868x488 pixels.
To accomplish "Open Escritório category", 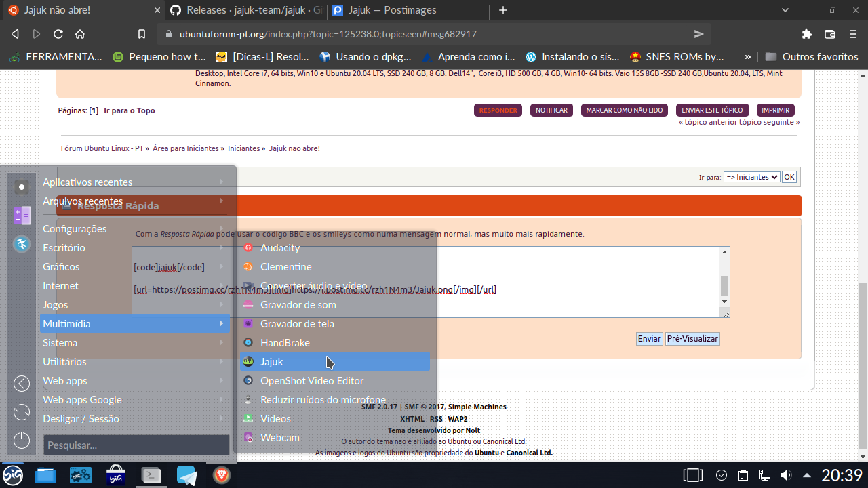I will point(135,248).
